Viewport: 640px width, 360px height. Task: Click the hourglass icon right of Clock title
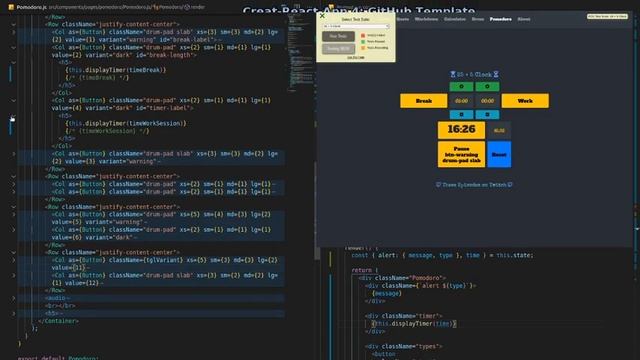(x=496, y=74)
